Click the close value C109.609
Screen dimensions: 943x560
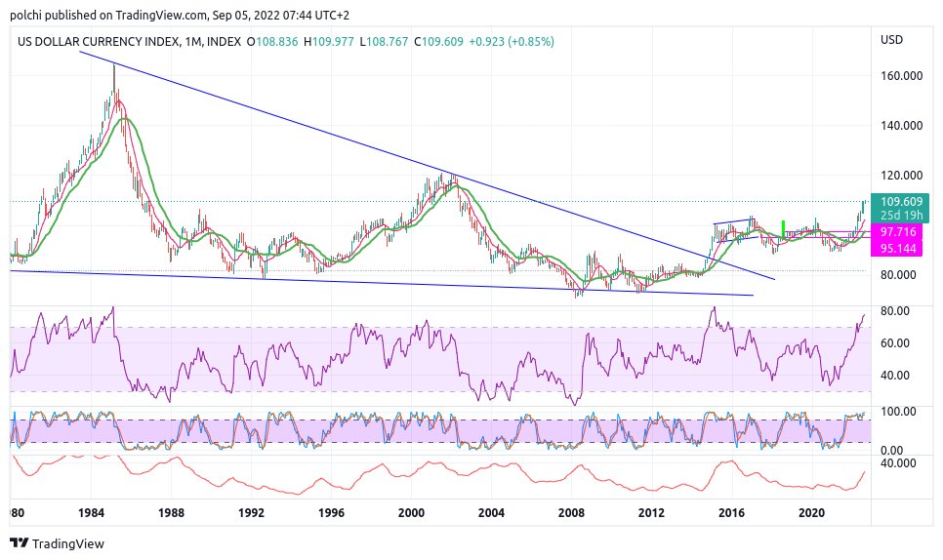tap(438, 41)
